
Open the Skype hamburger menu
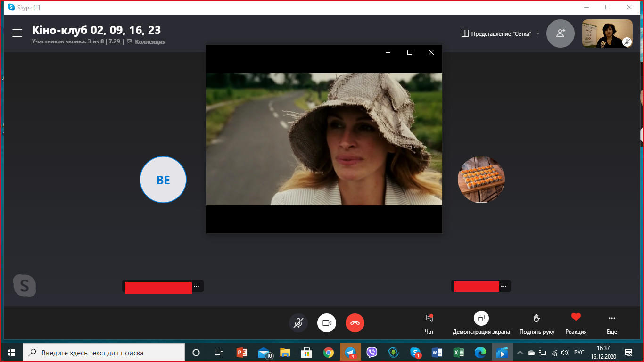(17, 33)
